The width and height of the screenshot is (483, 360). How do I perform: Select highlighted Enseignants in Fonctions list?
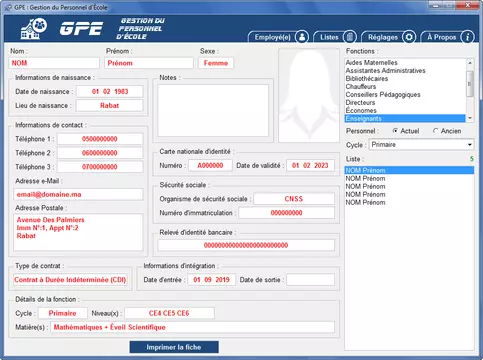click(x=405, y=119)
